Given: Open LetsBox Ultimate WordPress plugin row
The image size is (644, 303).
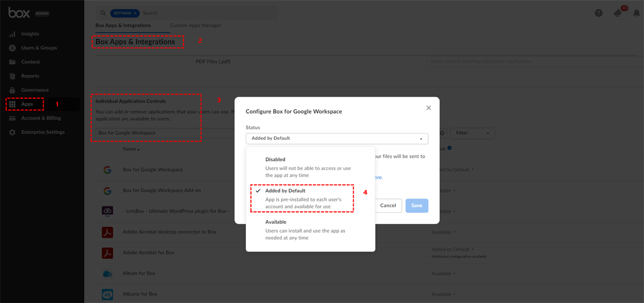Looking at the screenshot, I should 176,211.
